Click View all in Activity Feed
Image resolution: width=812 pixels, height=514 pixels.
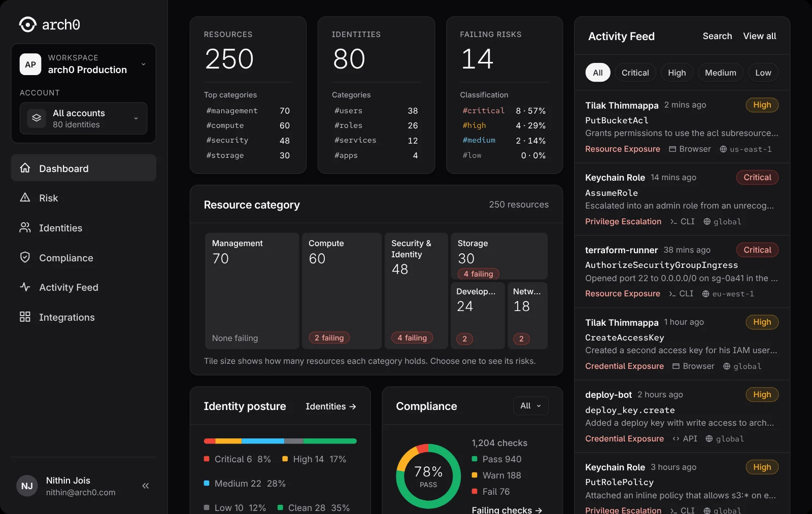[x=760, y=36]
